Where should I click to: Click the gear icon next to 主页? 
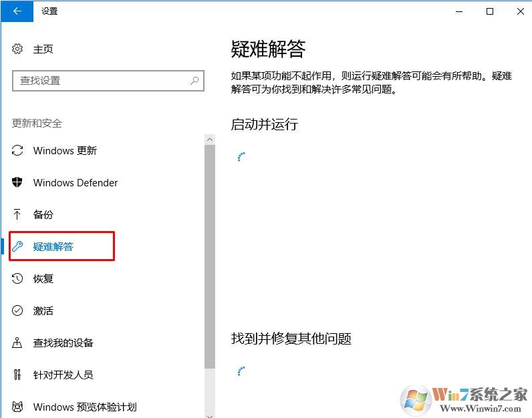(17, 49)
